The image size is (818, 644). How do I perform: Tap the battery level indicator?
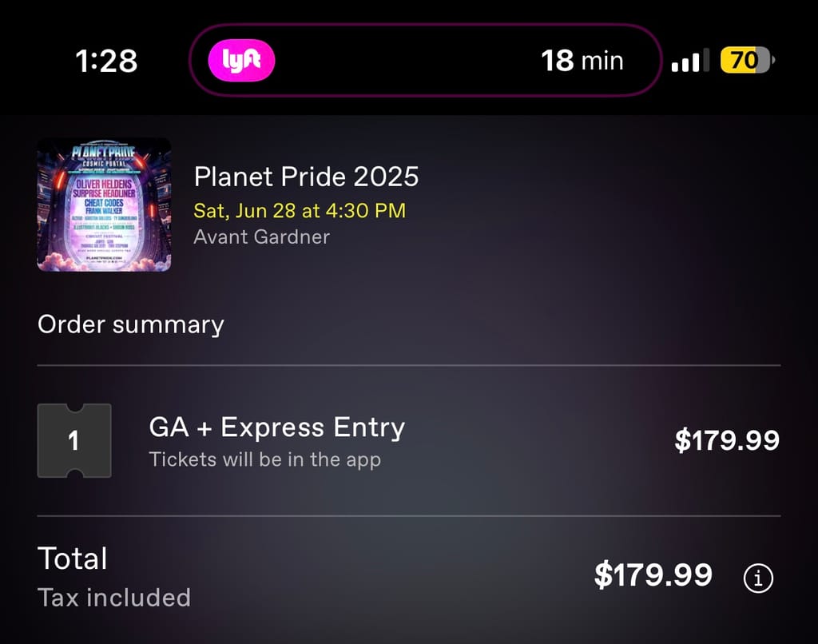(x=747, y=60)
